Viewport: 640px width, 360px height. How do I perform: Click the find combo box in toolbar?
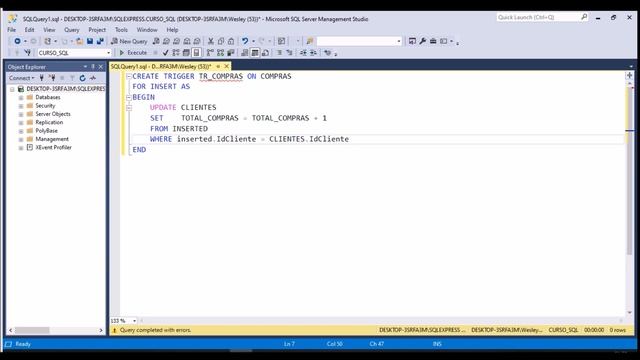click(359, 41)
